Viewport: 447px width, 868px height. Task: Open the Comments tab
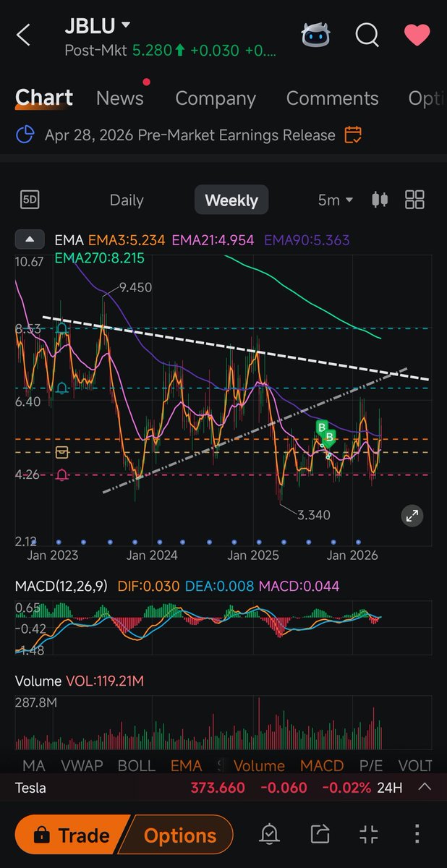(332, 98)
